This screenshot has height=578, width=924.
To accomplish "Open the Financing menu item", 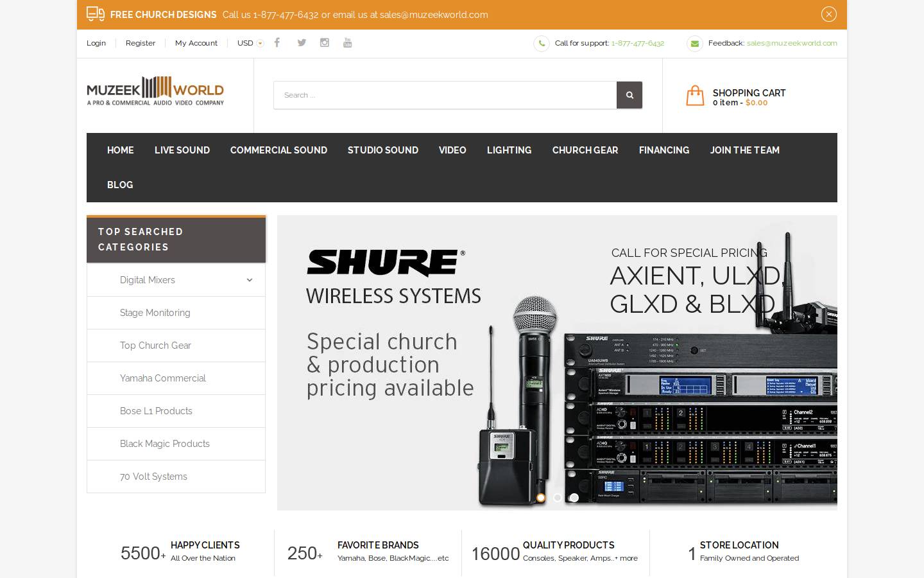I will pos(664,150).
